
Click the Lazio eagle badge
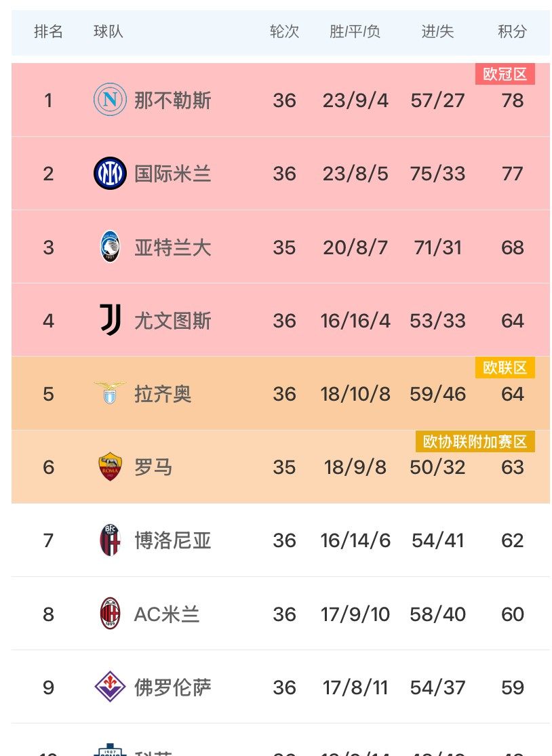(x=110, y=393)
